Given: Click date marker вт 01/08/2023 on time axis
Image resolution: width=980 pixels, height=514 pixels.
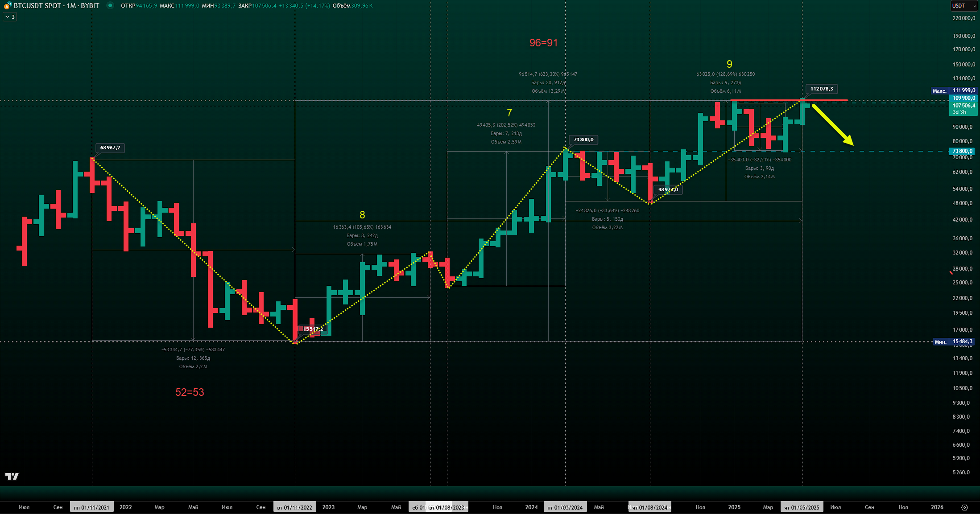Looking at the screenshot, I should (447, 507).
